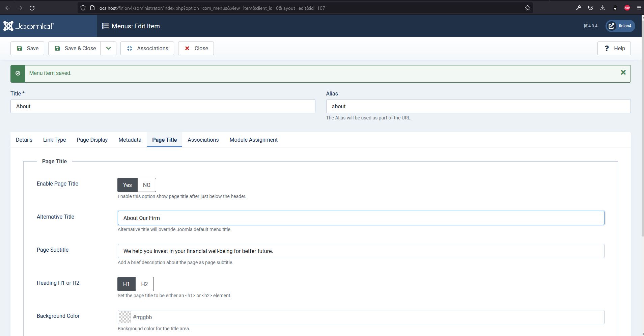Click the Save button
The image size is (644, 336).
click(x=27, y=48)
